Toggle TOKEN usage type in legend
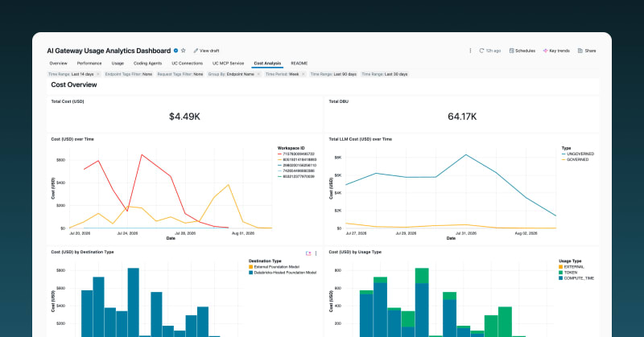 point(568,273)
